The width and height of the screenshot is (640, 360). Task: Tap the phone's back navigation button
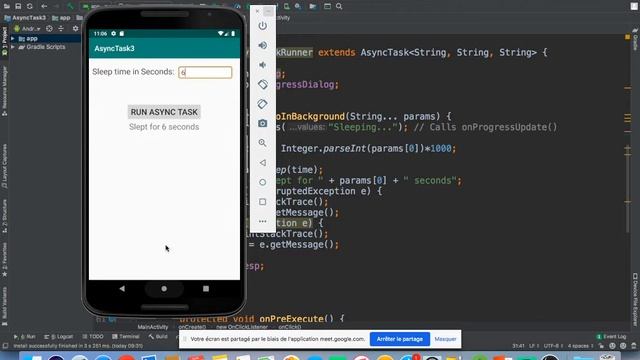[122, 289]
